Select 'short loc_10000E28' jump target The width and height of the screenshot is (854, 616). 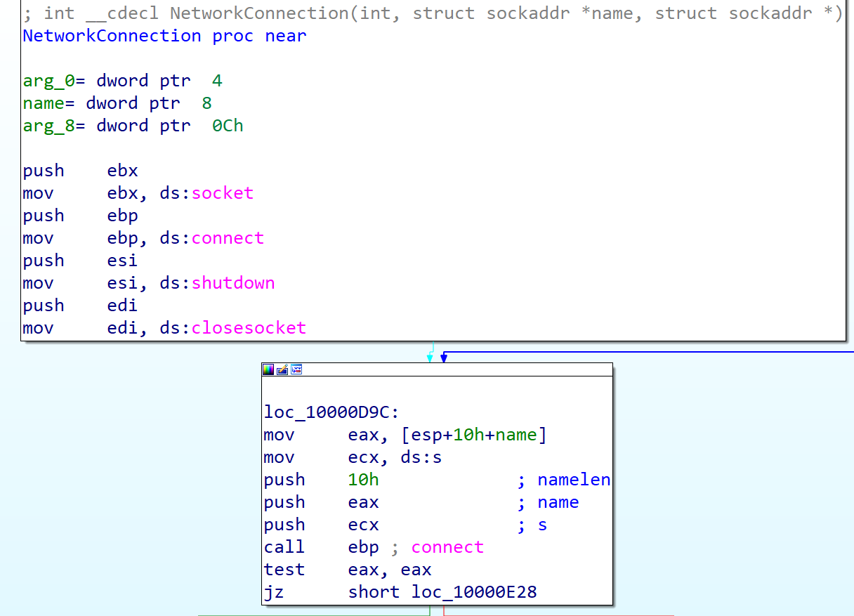(x=442, y=592)
